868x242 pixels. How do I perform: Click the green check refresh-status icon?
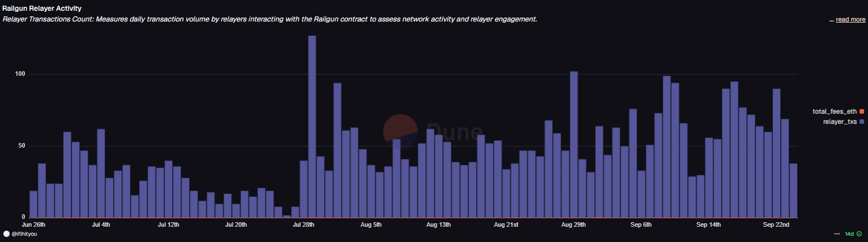[x=860, y=234]
